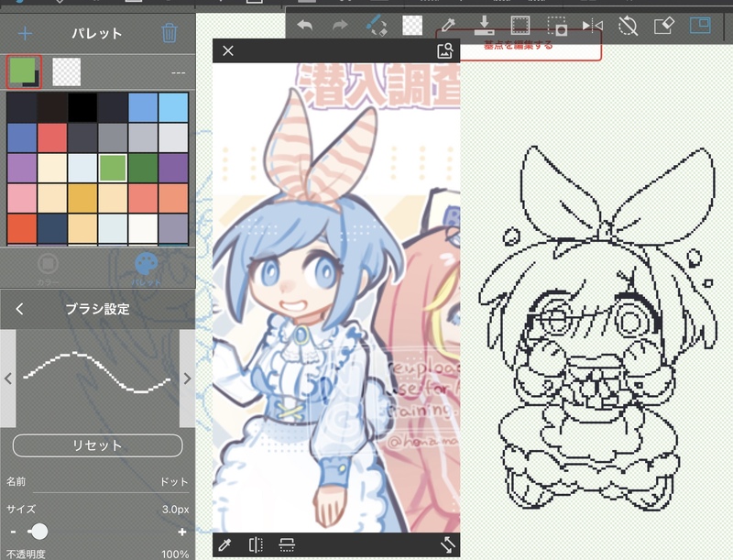Close the reference image window
733x560 pixels.
pos(228,50)
